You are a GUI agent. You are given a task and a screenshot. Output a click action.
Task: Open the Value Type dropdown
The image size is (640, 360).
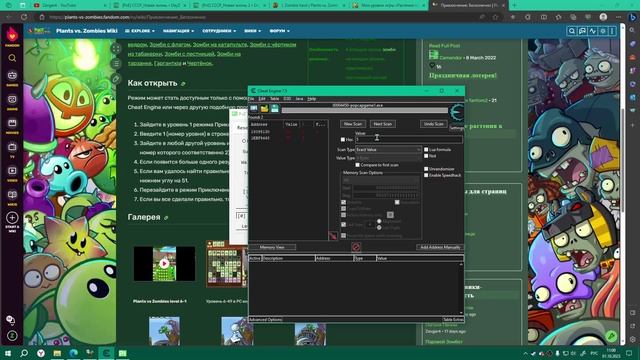click(x=388, y=158)
